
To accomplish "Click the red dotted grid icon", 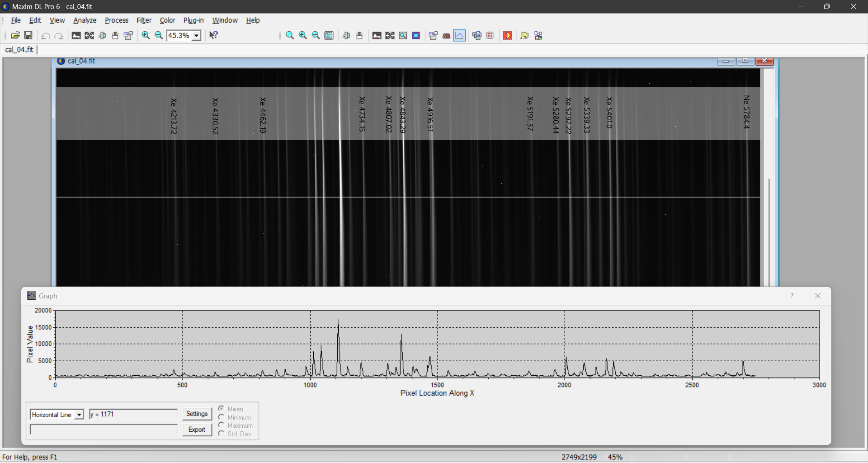I will 490,35.
